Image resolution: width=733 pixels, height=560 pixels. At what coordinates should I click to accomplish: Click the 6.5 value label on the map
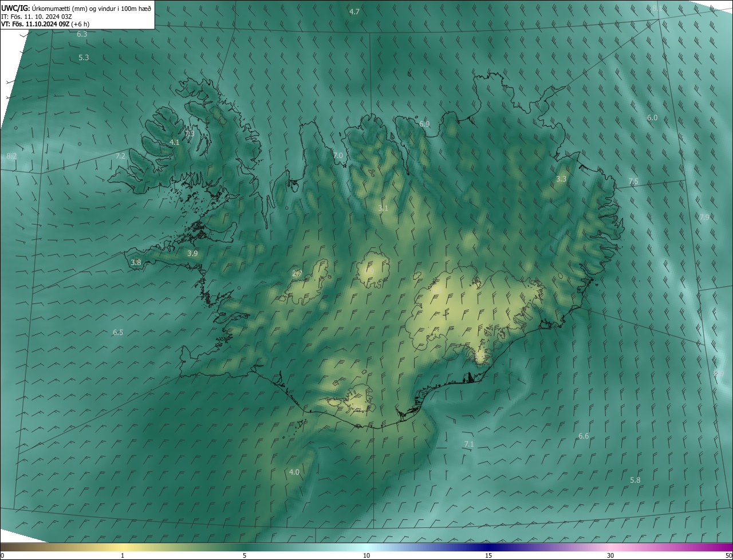coord(118,333)
